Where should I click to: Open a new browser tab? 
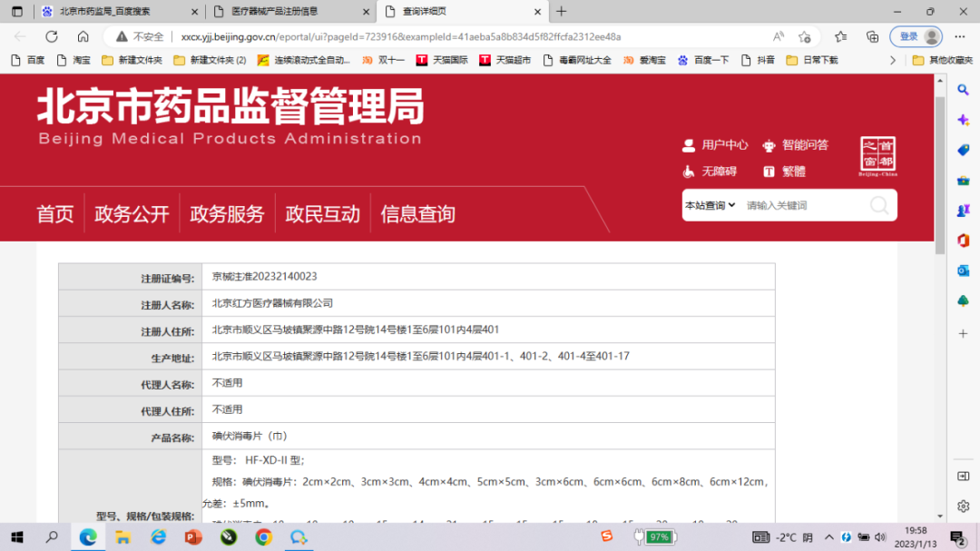[561, 12]
